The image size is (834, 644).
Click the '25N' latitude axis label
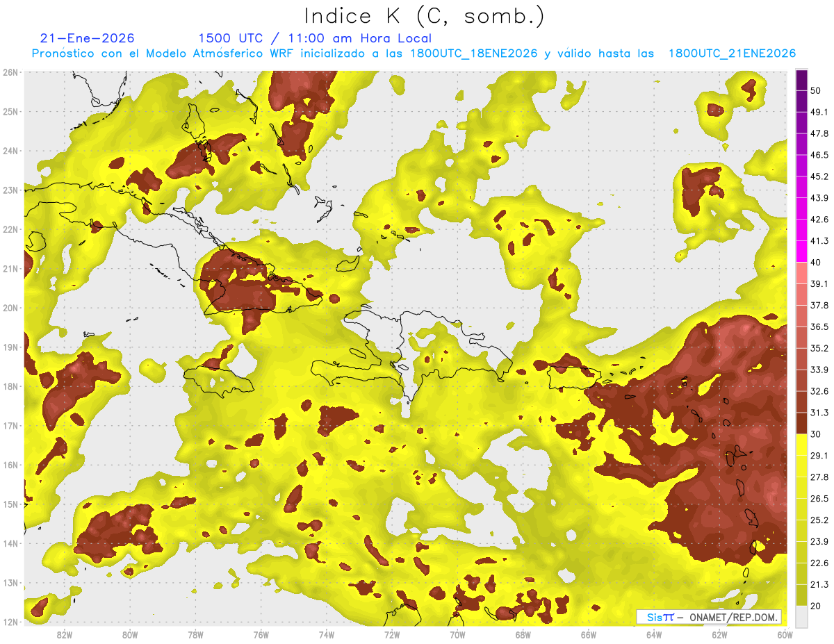coord(10,111)
